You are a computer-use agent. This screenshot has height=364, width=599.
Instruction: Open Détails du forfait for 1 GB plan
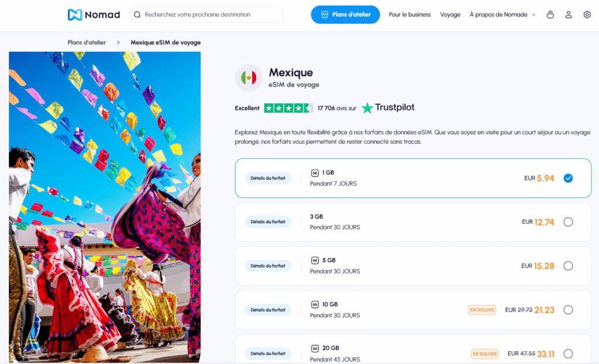268,178
